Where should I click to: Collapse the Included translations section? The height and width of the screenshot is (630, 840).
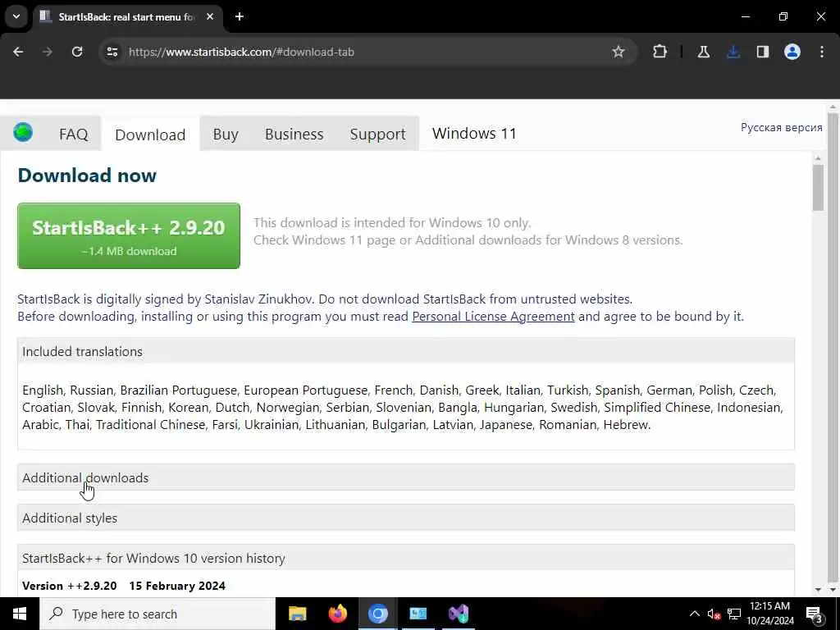click(x=406, y=351)
